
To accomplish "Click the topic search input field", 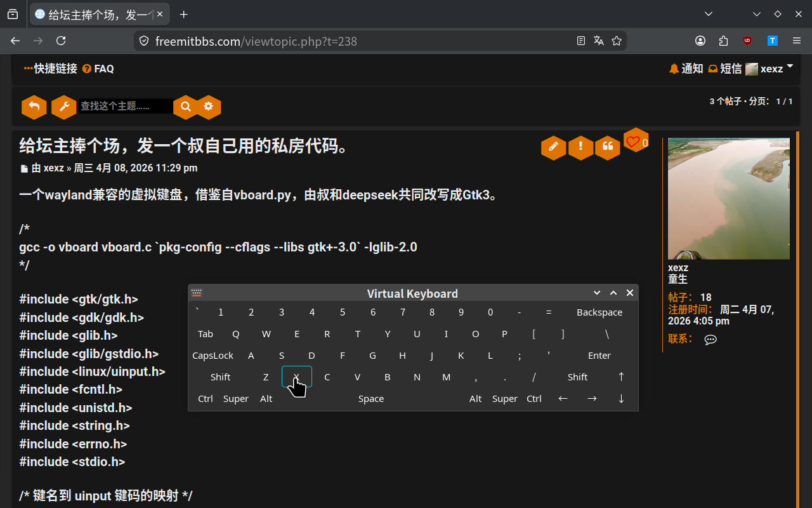I will click(x=125, y=107).
